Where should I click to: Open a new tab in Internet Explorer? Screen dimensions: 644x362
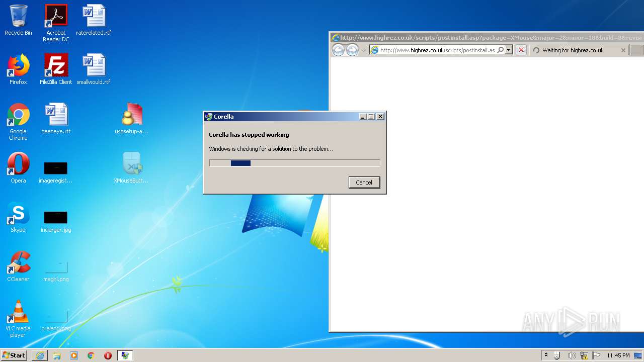[x=636, y=50]
